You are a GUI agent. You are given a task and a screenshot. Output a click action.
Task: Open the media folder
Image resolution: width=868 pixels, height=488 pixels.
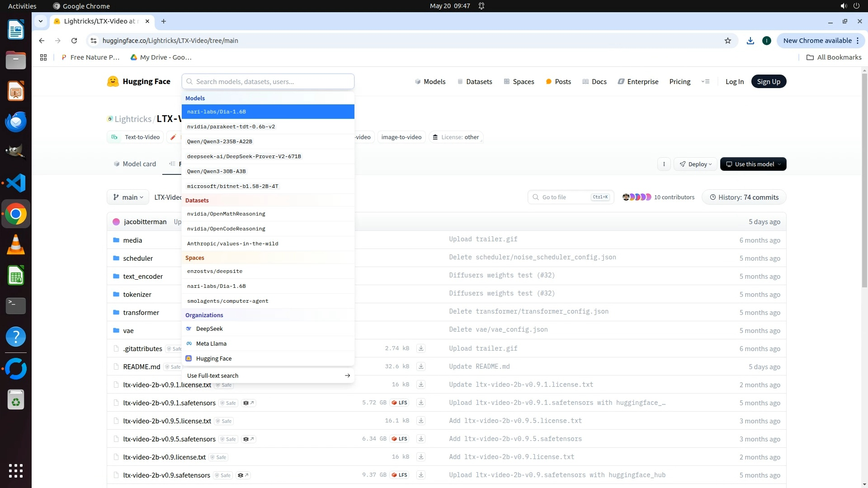click(132, 240)
